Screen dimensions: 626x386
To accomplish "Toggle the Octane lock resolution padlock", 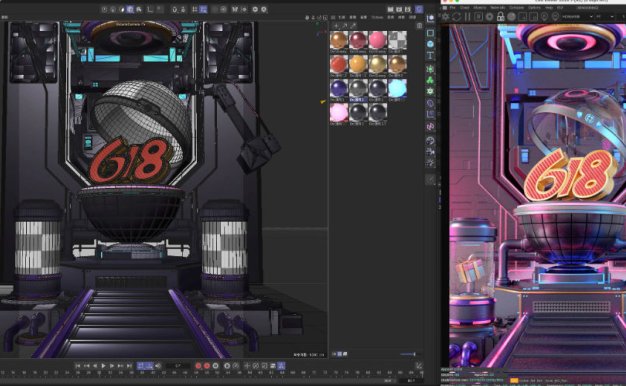I will coord(500,17).
